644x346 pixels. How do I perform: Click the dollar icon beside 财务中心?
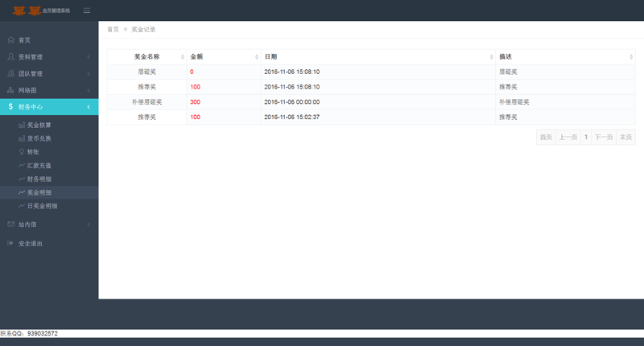pos(10,106)
